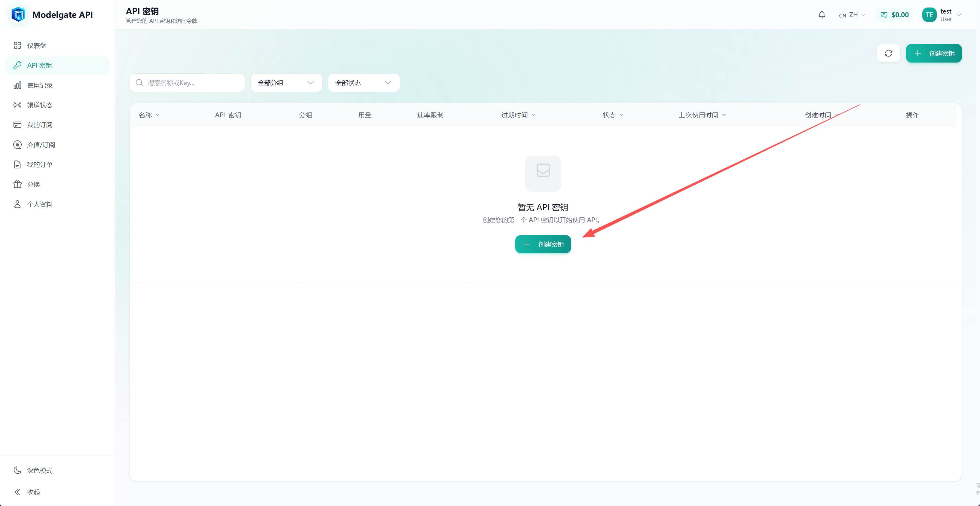Viewport: 980px width, 506px height.
Task: Click the notification bell icon
Action: 822,15
